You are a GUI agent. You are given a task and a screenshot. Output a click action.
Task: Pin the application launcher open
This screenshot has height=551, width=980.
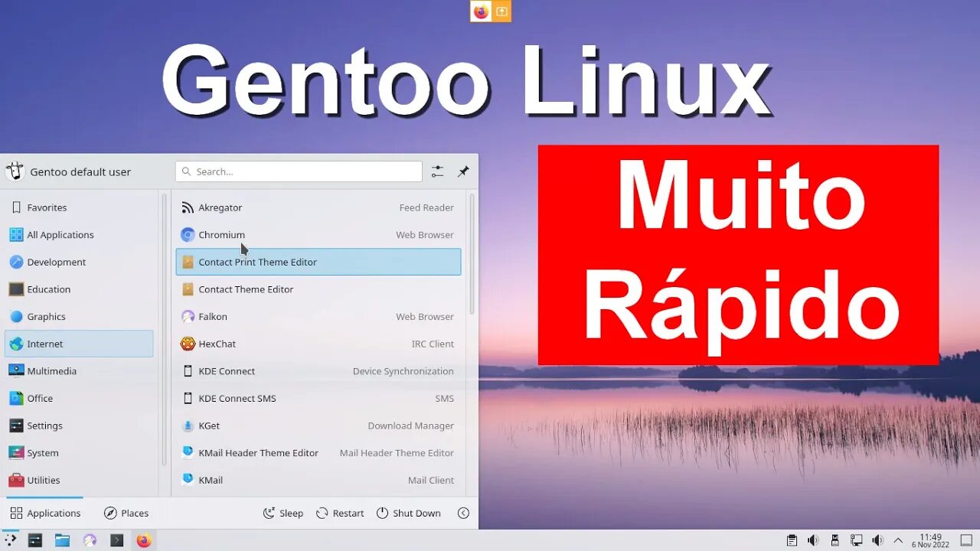pyautogui.click(x=463, y=171)
